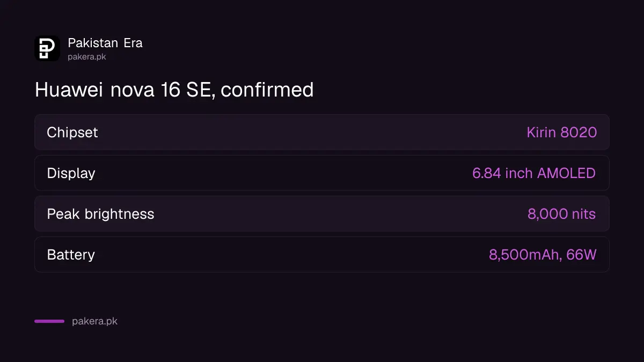644x362 pixels.
Task: Select the 8,500mAh, 66W value
Action: tap(543, 255)
